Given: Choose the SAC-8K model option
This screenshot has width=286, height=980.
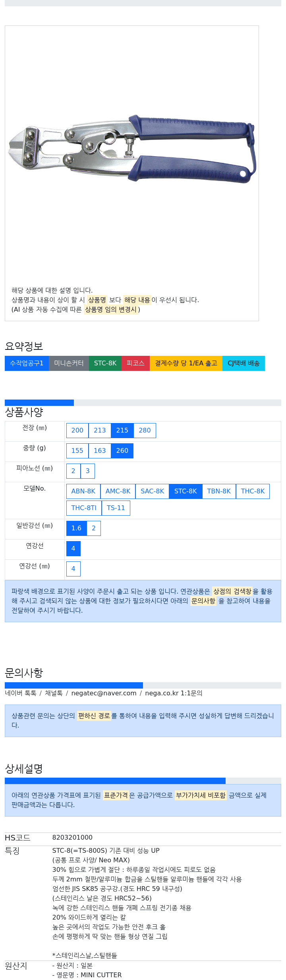Looking at the screenshot, I should click(152, 491).
